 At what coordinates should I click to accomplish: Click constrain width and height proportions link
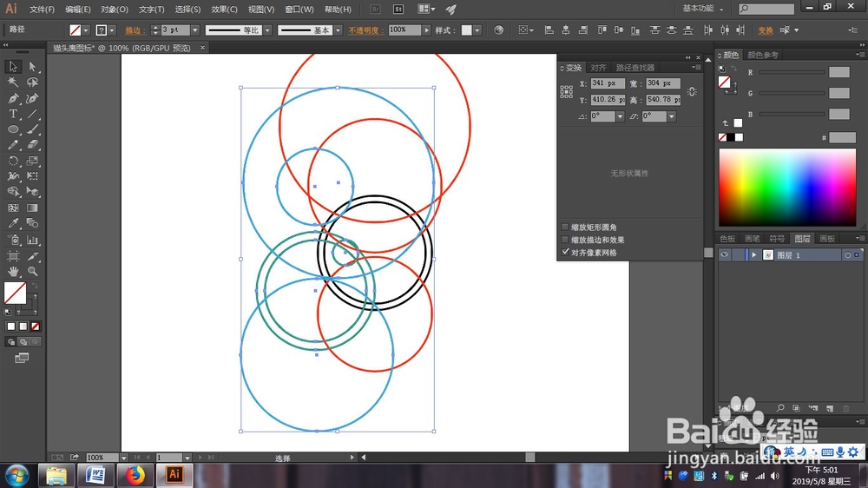pos(692,92)
